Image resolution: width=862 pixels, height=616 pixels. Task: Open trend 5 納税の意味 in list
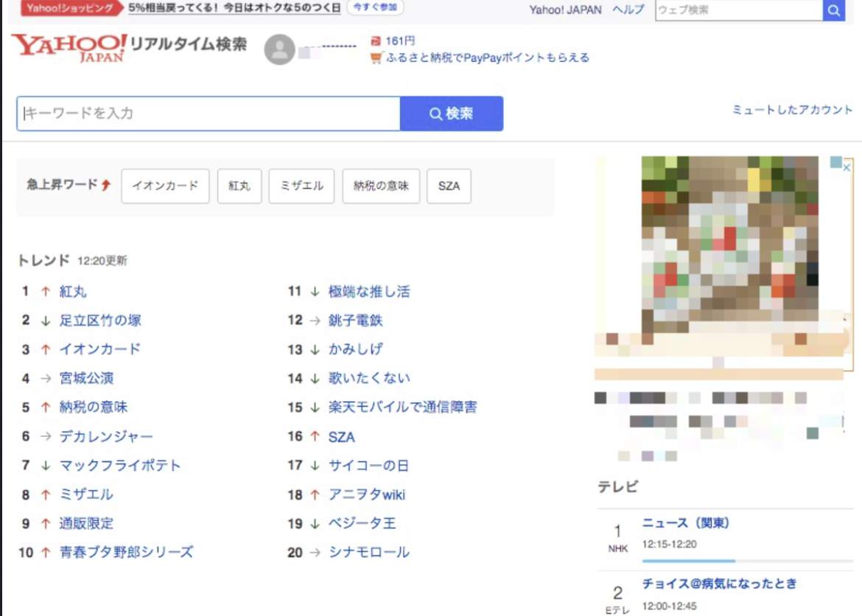[x=94, y=407]
